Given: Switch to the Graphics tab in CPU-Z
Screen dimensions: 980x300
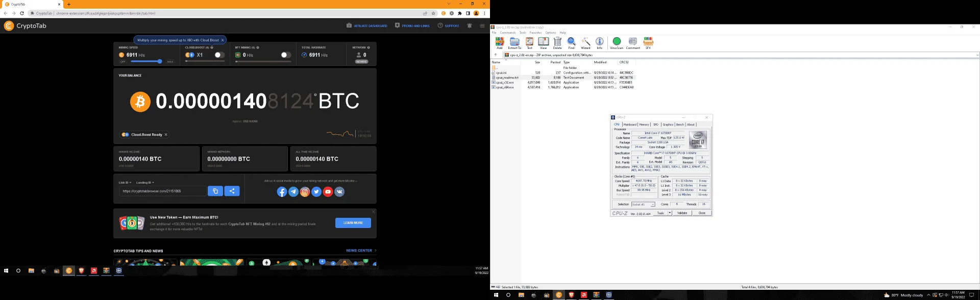Looking at the screenshot, I should [668, 124].
